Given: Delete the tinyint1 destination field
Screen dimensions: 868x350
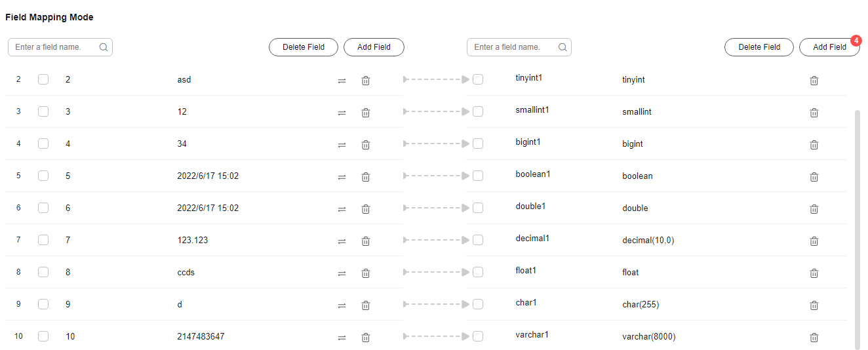Looking at the screenshot, I should click(814, 81).
